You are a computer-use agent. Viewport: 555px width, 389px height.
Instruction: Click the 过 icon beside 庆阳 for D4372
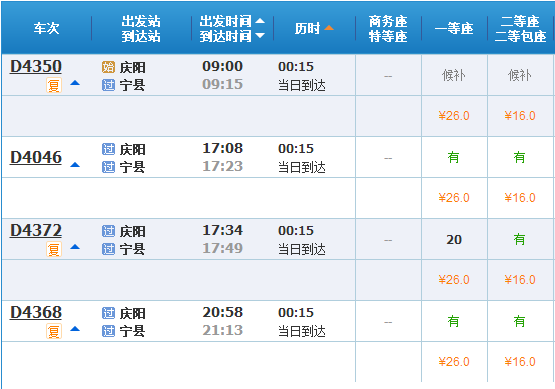108,231
